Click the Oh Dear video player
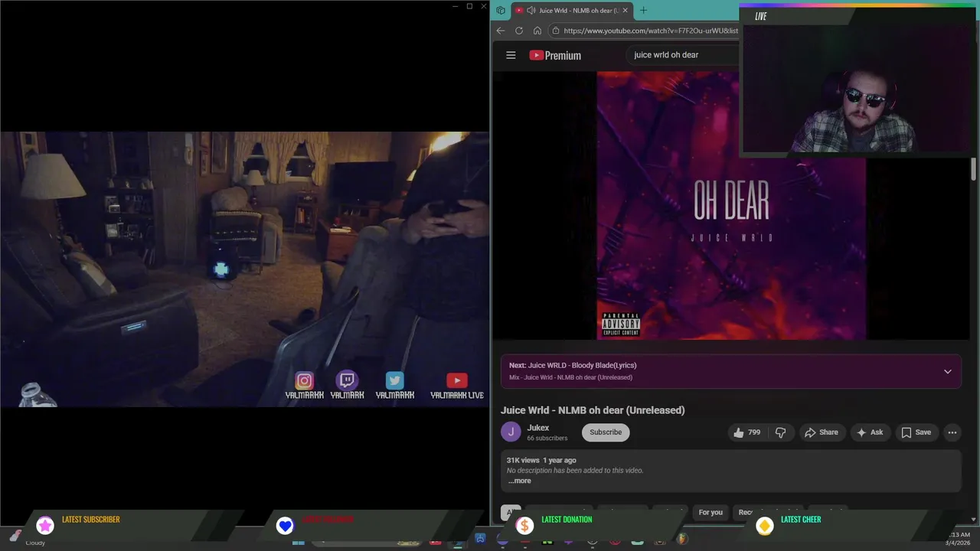Image resolution: width=980 pixels, height=551 pixels. click(x=731, y=206)
